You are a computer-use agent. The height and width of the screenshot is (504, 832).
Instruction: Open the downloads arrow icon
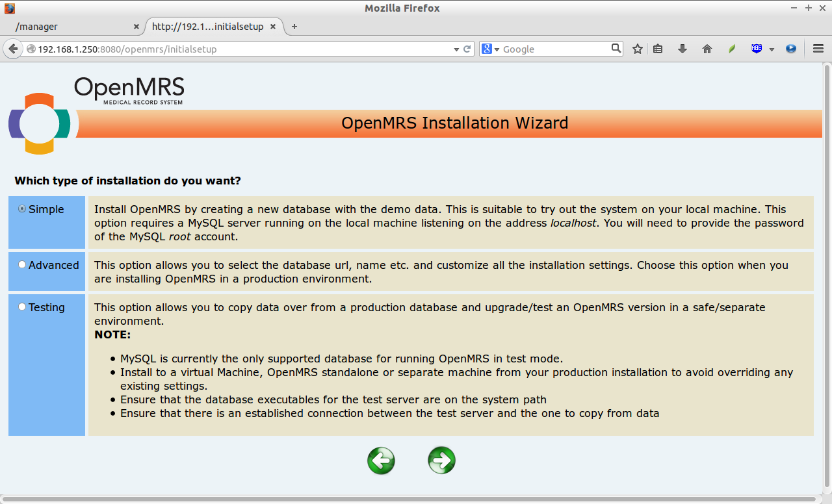point(682,49)
